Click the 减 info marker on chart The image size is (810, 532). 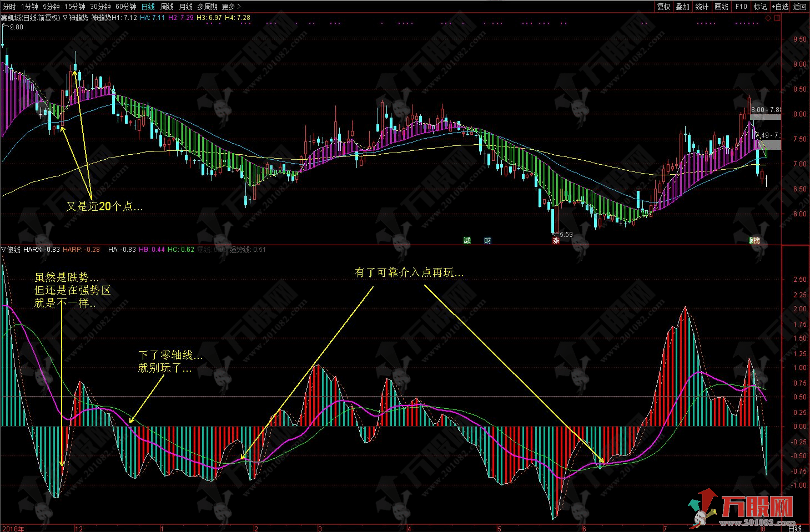(x=467, y=240)
